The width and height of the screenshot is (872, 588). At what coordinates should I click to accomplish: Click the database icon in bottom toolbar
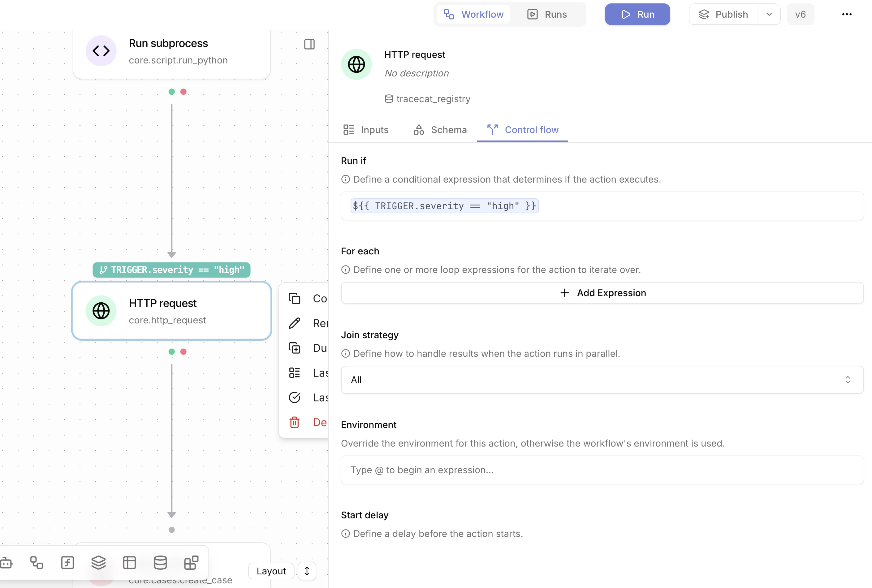click(x=161, y=563)
